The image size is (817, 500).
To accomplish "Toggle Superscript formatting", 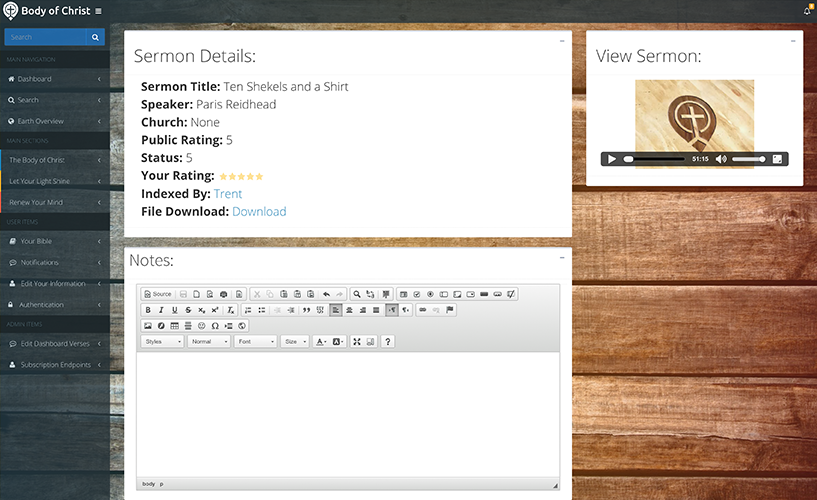I will [x=215, y=310].
